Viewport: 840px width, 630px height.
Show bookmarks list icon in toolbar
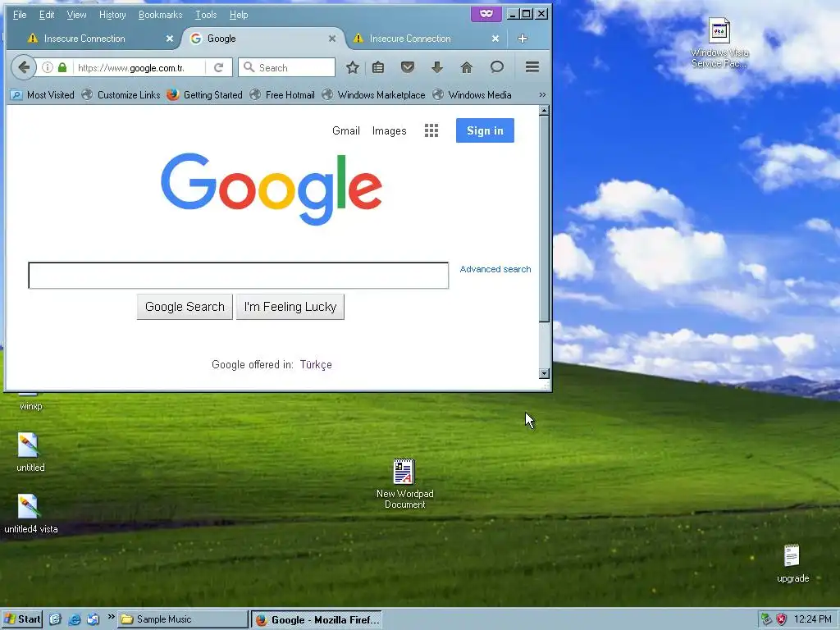click(x=378, y=67)
